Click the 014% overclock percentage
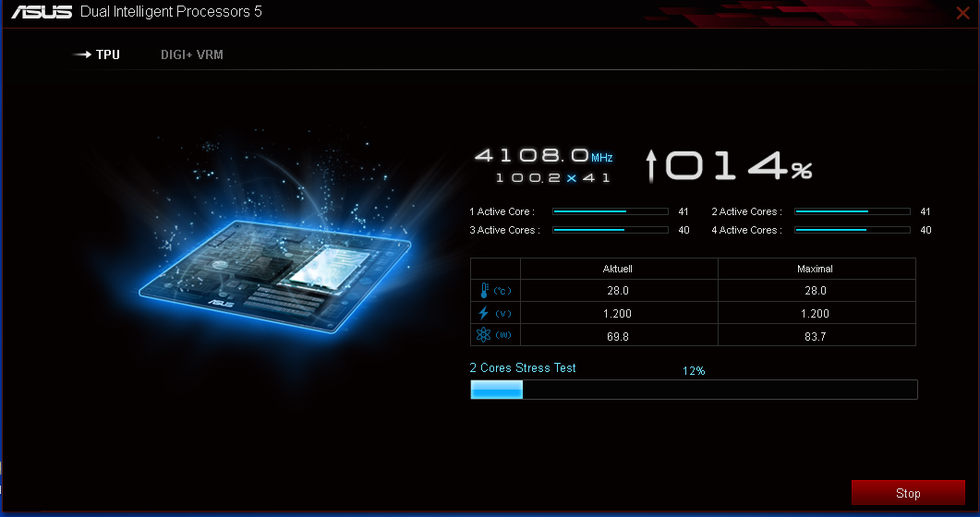This screenshot has height=517, width=980. coord(739,166)
